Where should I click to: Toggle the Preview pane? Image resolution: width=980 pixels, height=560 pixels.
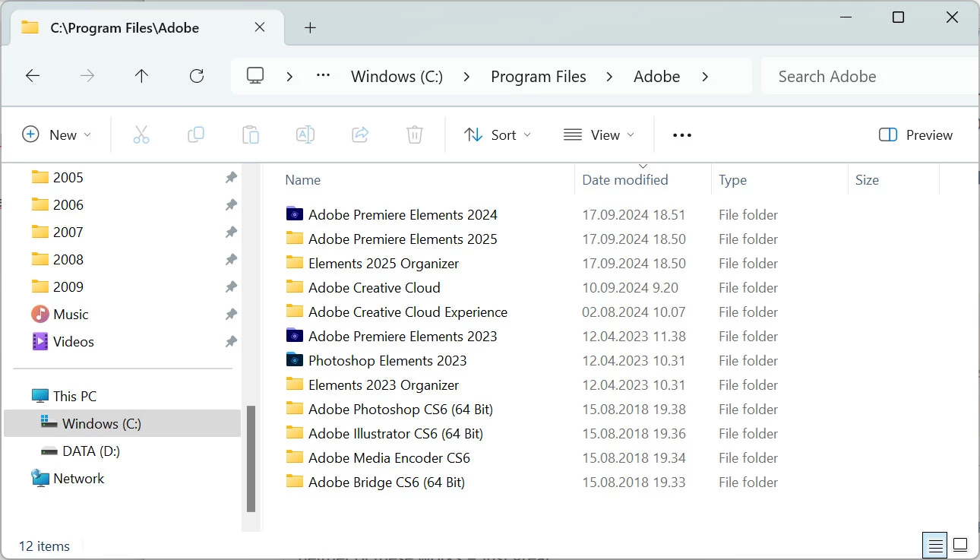tap(915, 134)
